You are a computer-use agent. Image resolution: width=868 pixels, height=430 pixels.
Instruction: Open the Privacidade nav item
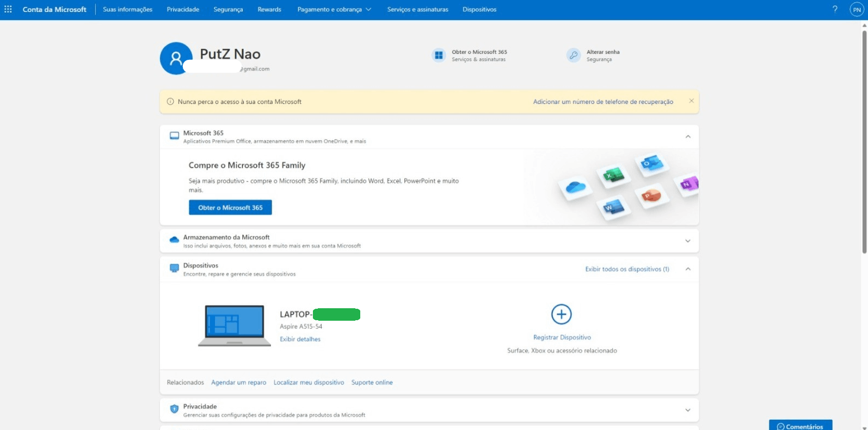[183, 9]
